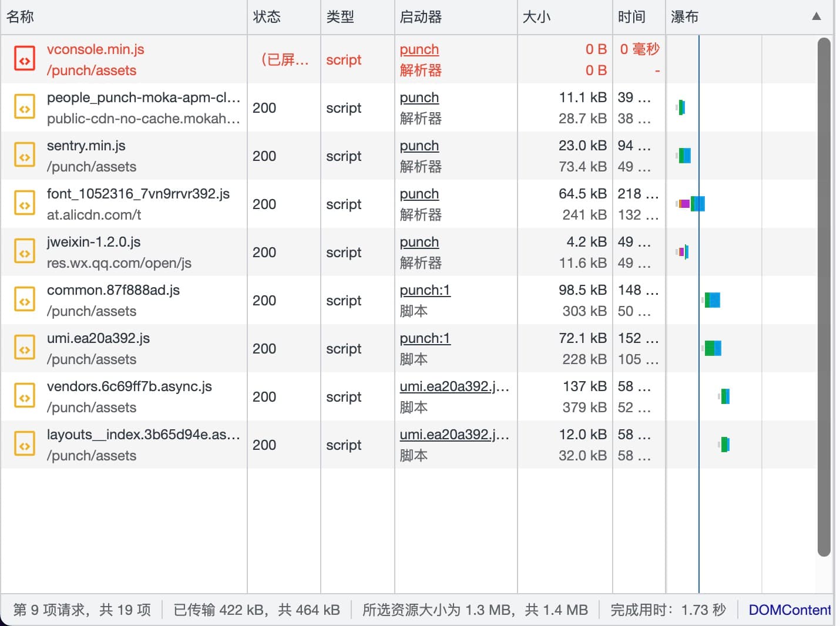Select the people_punch-moka-apm request row name

pyautogui.click(x=143, y=97)
